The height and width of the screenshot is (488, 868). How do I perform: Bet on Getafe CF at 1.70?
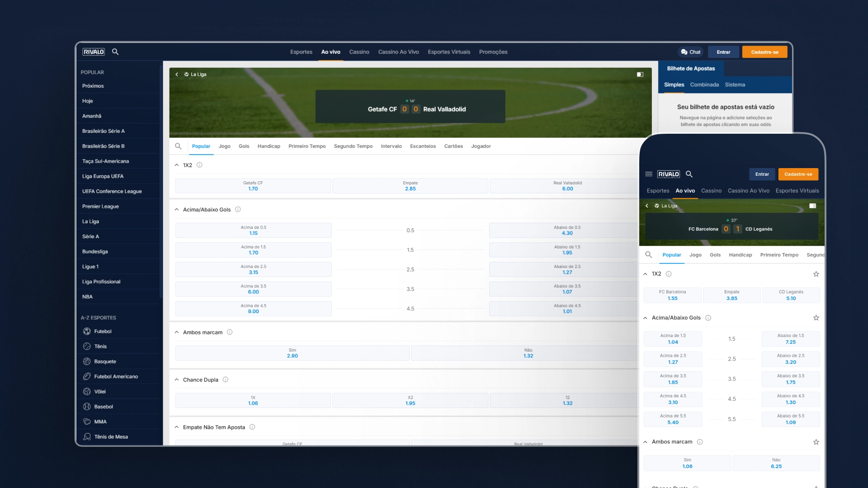[253, 186]
